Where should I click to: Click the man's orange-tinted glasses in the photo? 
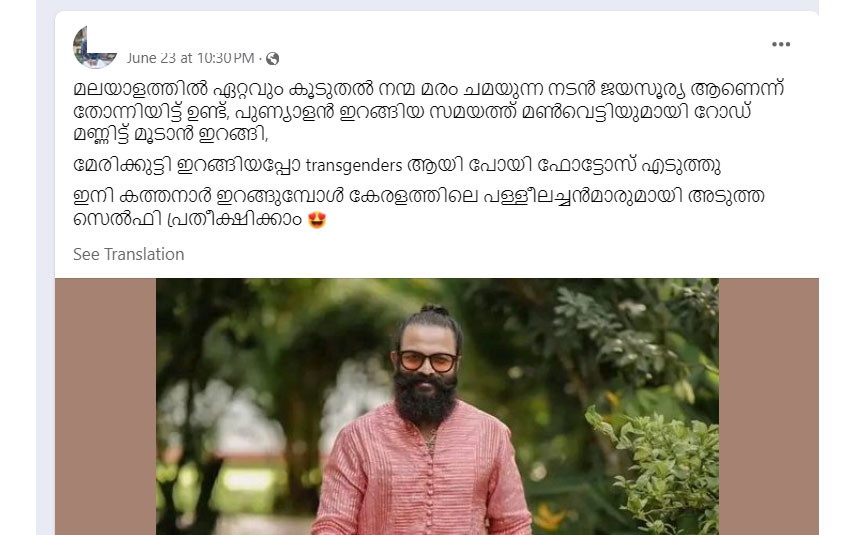427,361
